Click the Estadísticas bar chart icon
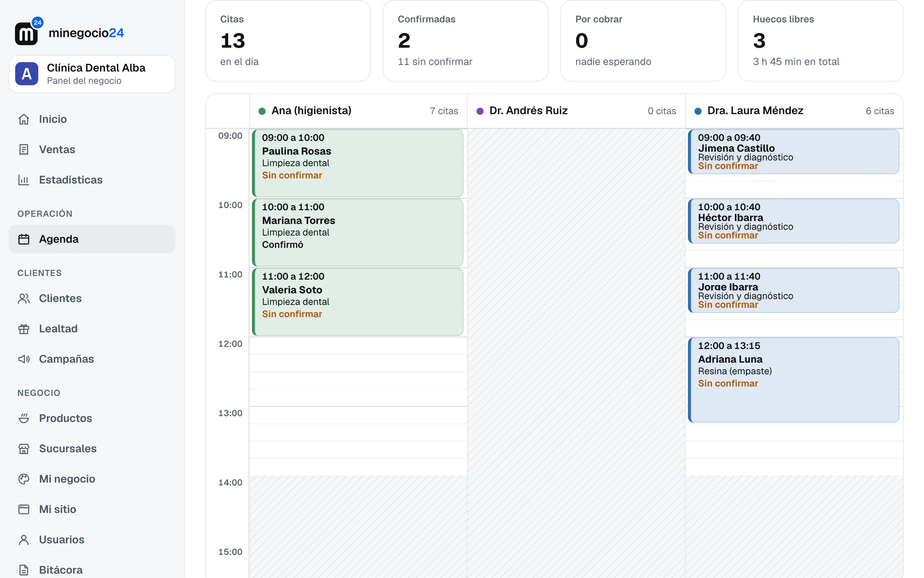 pyautogui.click(x=24, y=180)
